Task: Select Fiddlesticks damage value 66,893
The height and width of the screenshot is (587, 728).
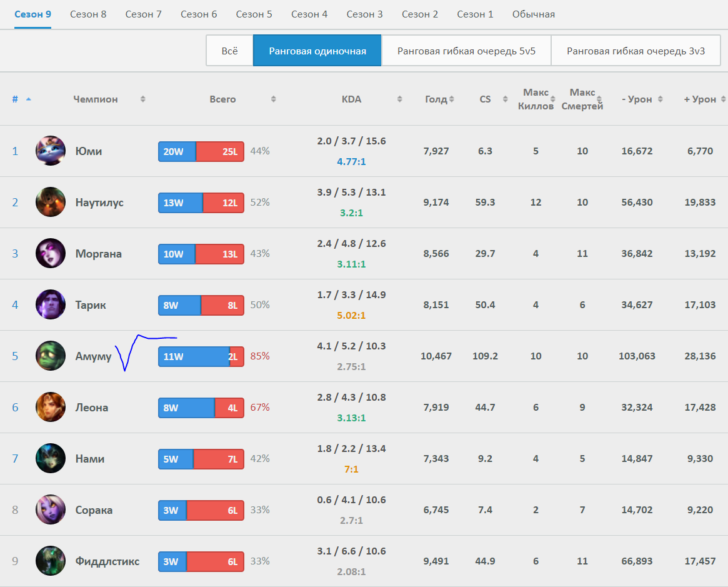Action: (637, 561)
